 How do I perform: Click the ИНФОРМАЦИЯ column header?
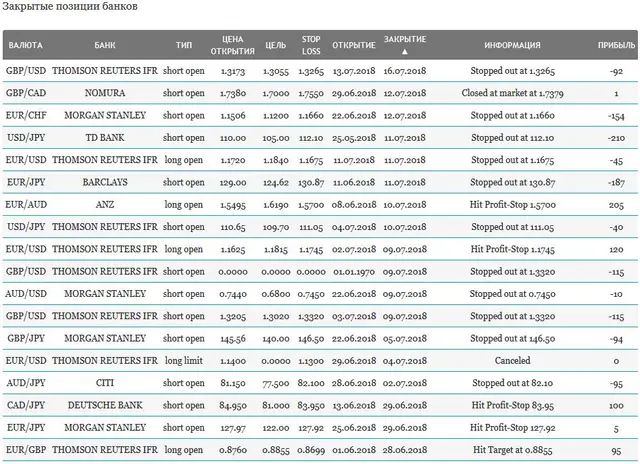[x=512, y=45]
